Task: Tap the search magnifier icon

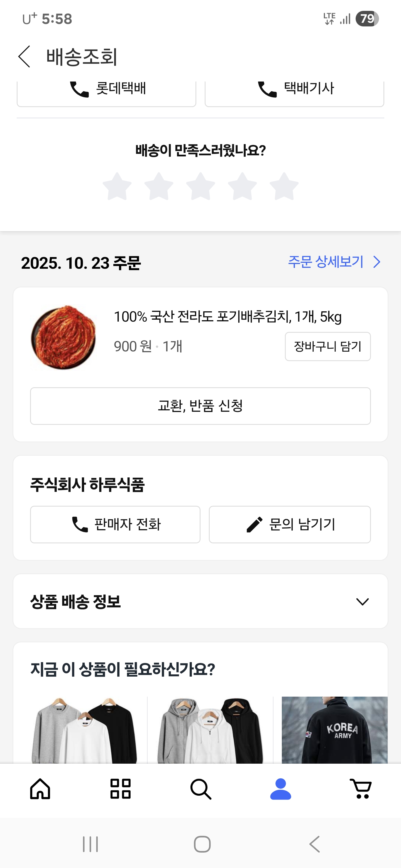Action: [201, 788]
